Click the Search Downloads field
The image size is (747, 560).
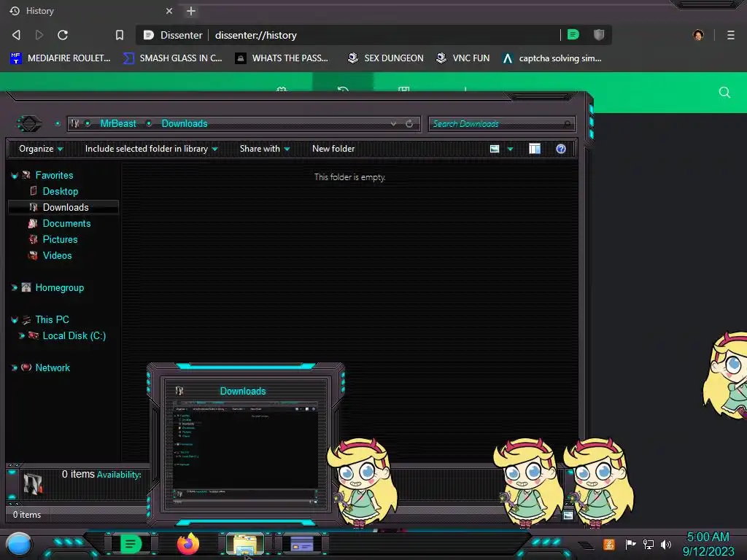pos(501,124)
